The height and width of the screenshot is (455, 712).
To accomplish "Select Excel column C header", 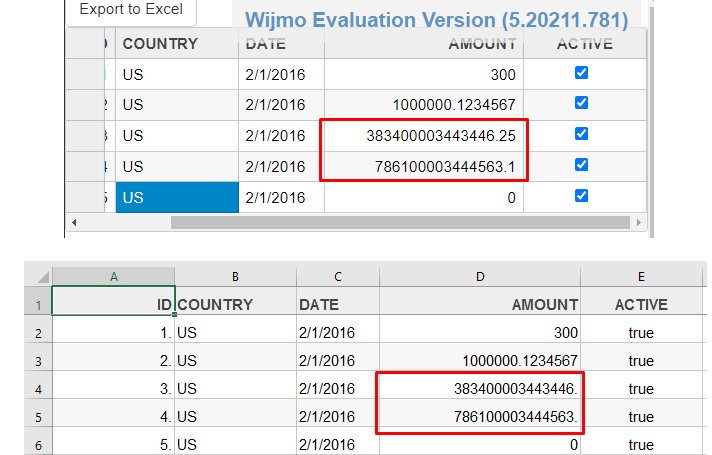I will pyautogui.click(x=338, y=277).
